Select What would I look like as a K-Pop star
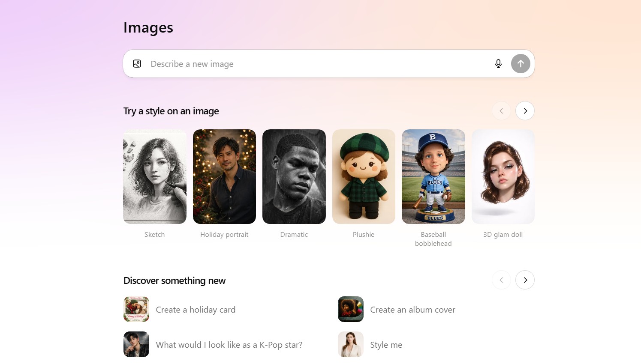This screenshot has height=364, width=641. (x=229, y=344)
